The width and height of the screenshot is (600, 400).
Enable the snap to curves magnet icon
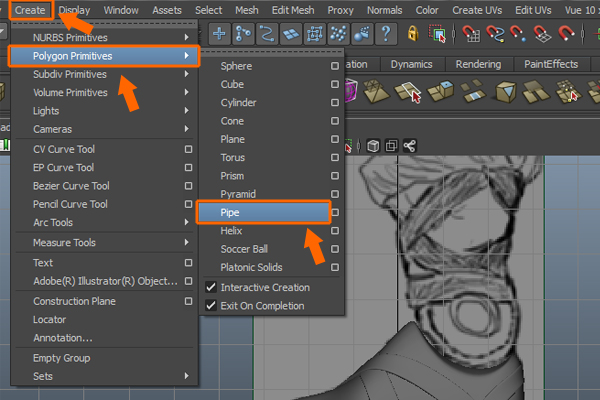493,35
